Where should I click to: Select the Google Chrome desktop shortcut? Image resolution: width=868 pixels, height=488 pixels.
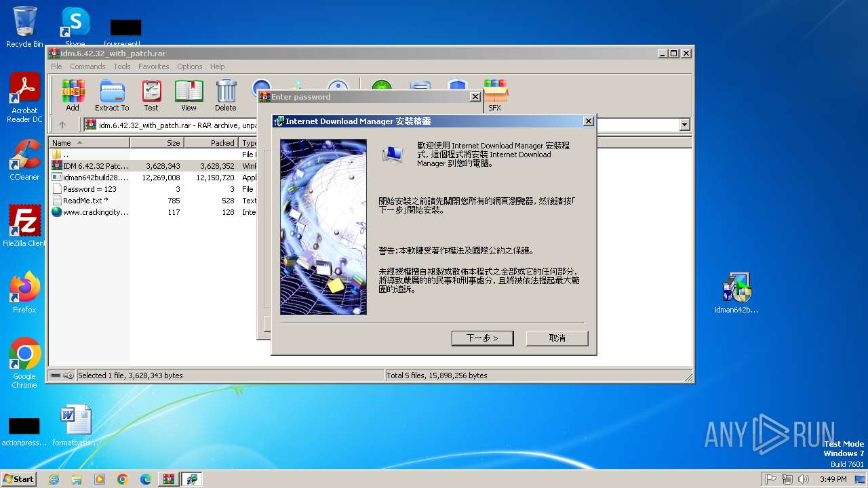[x=24, y=363]
